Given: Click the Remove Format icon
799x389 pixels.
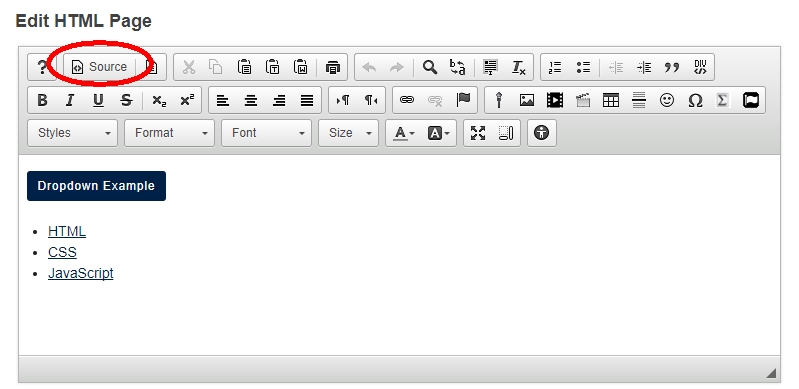Looking at the screenshot, I should click(x=519, y=67).
